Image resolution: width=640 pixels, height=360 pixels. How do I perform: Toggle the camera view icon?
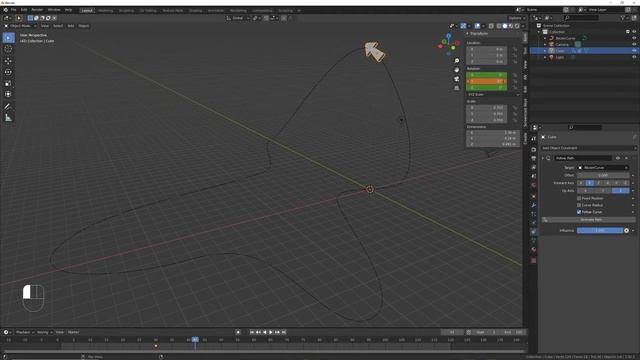click(457, 79)
